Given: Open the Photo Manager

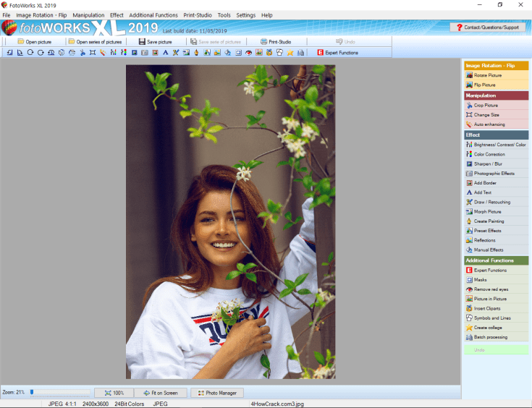Looking at the screenshot, I should click(217, 393).
